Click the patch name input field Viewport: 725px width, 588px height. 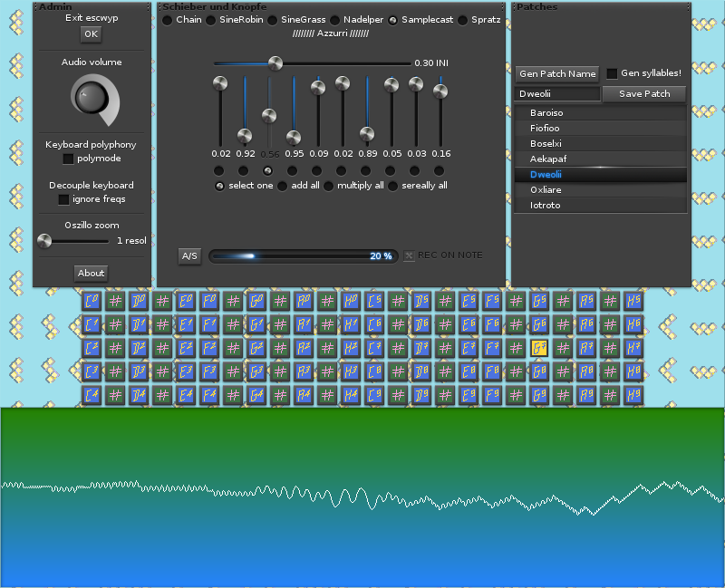[x=557, y=94]
